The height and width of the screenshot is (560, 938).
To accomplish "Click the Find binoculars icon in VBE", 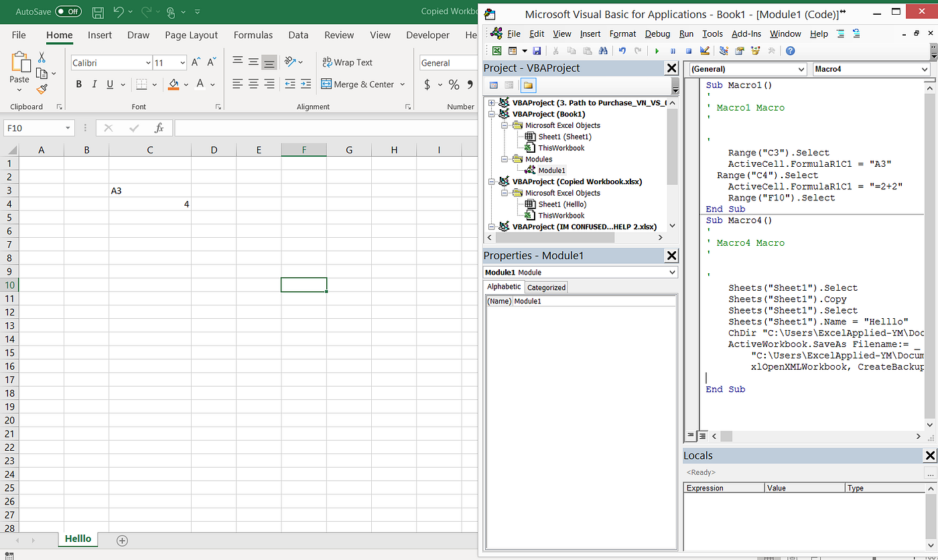I will pos(602,50).
